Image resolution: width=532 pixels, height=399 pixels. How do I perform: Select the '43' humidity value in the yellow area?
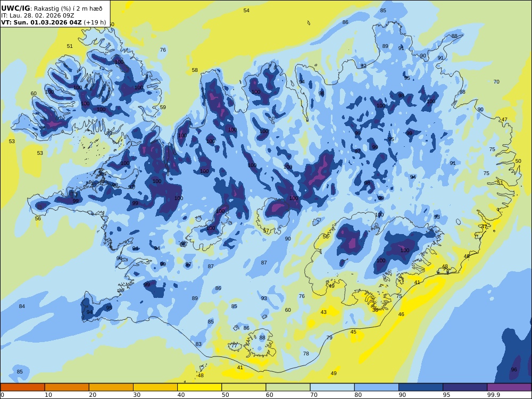[x=323, y=312]
